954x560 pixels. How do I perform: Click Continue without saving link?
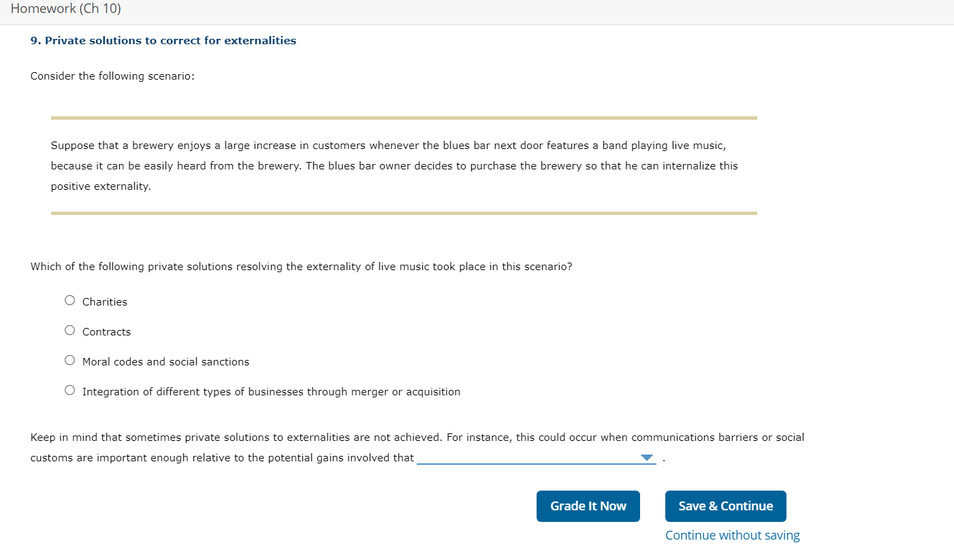click(x=732, y=535)
